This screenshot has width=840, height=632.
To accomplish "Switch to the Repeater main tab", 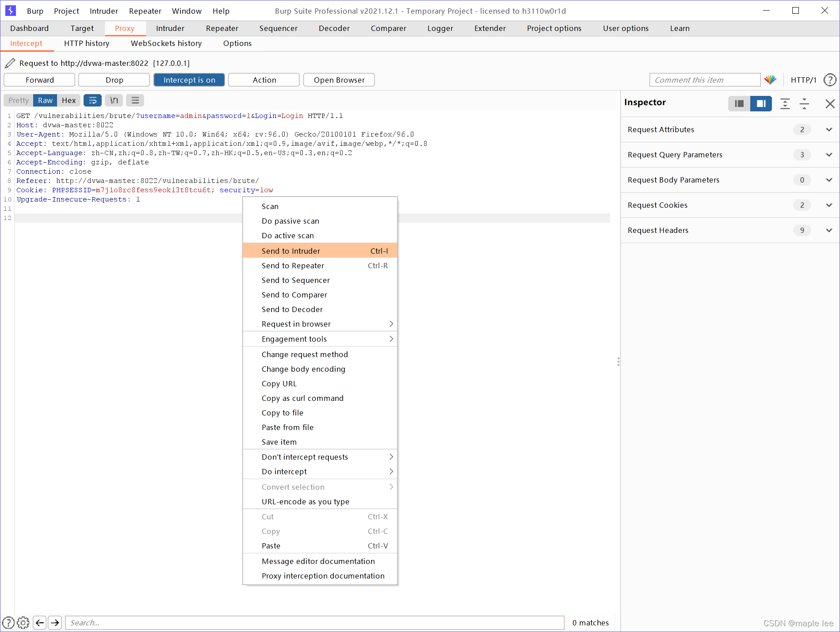I will (222, 28).
